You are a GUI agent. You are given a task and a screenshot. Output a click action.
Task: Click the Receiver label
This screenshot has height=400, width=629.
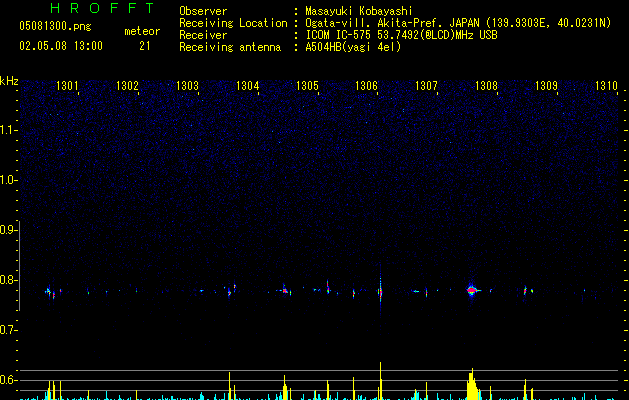pyautogui.click(x=203, y=35)
